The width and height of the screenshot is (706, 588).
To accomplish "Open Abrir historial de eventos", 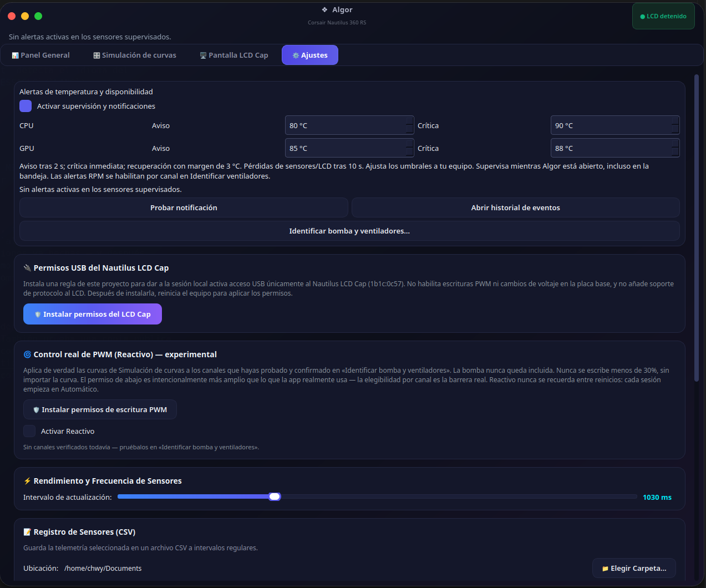I will pos(516,207).
